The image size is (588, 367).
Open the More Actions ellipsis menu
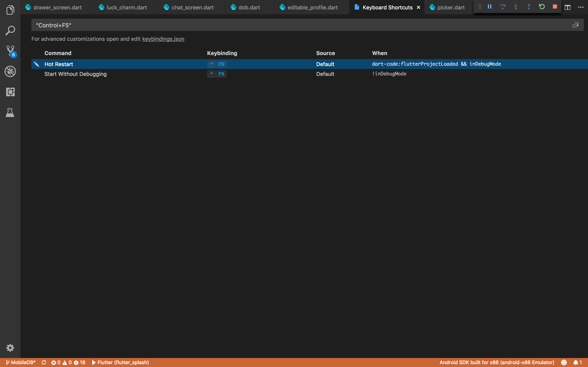pyautogui.click(x=581, y=7)
